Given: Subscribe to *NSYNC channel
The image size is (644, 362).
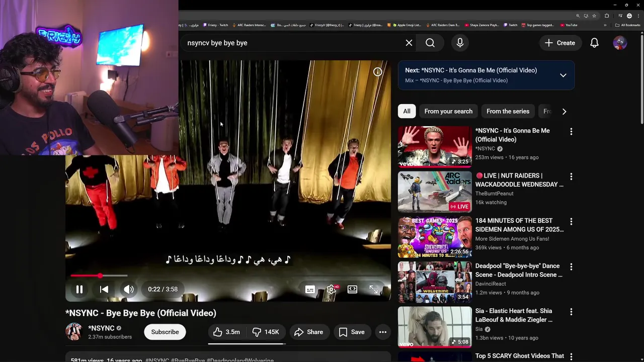Looking at the screenshot, I should pos(165,332).
